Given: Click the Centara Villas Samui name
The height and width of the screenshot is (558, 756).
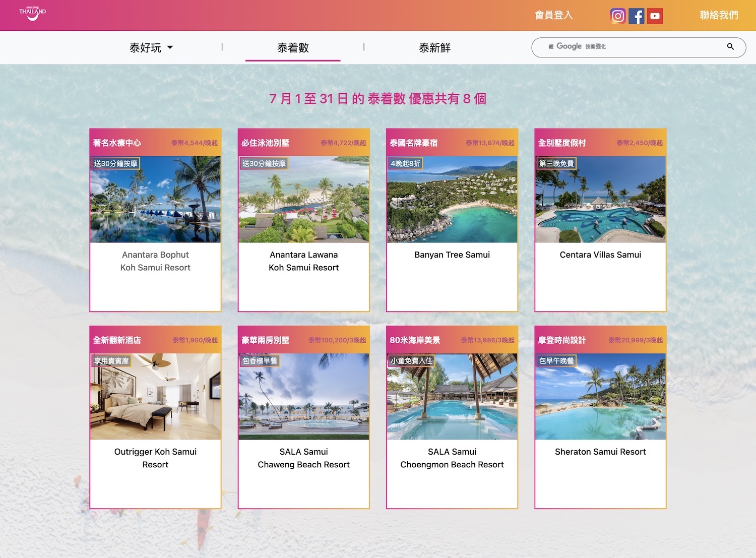Looking at the screenshot, I should click(x=600, y=255).
